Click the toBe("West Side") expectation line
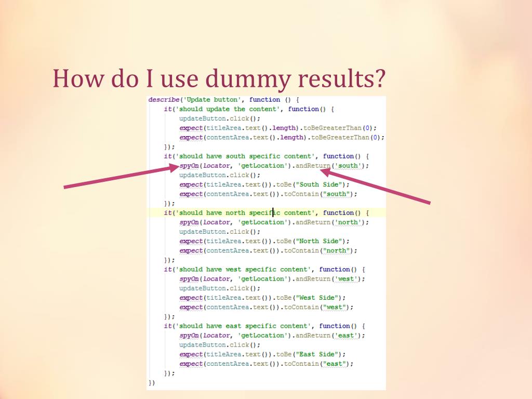Viewport: 532px width, 399px height. (262, 298)
